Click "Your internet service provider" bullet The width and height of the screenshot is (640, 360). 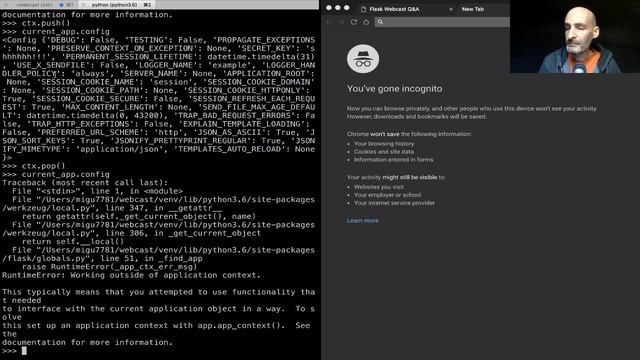(x=394, y=203)
